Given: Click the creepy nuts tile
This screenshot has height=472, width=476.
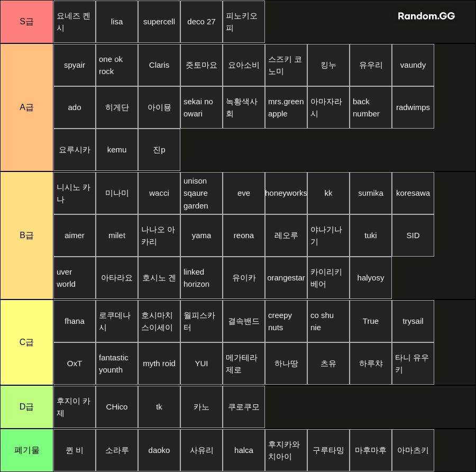Looking at the screenshot, I should 286,321.
